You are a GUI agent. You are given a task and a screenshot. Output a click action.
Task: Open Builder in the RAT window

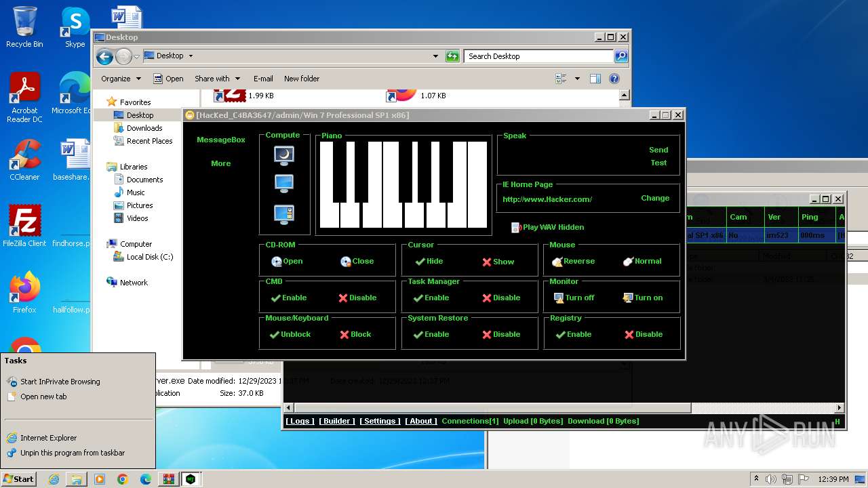coord(337,421)
